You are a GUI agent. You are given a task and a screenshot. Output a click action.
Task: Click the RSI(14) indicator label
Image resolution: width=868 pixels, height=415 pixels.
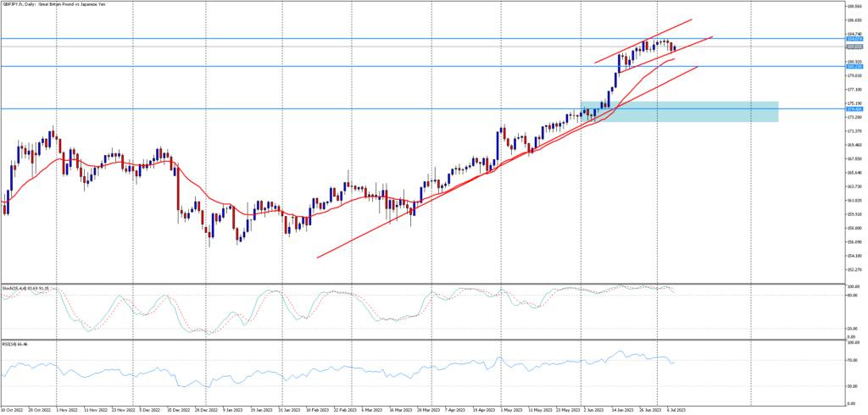click(17, 345)
